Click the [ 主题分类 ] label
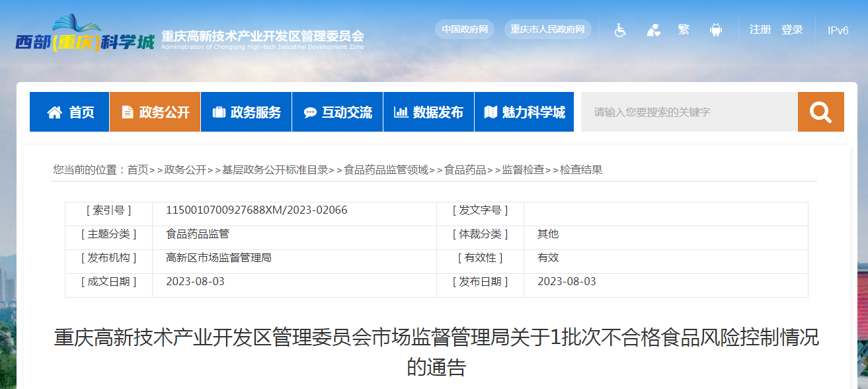Image resolution: width=868 pixels, height=389 pixels. pyautogui.click(x=108, y=234)
